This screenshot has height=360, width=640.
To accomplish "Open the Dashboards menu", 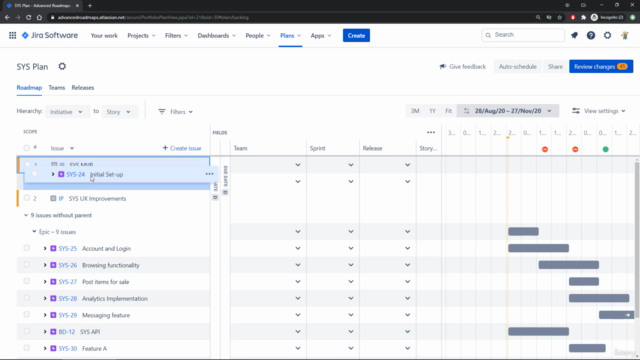I will (x=217, y=36).
